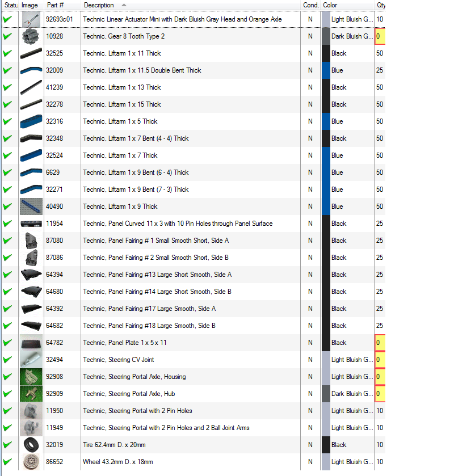Image resolution: width=454 pixels, height=476 pixels.
Task: Open thumbnail of Panel Curved 11954
Action: coord(31,224)
